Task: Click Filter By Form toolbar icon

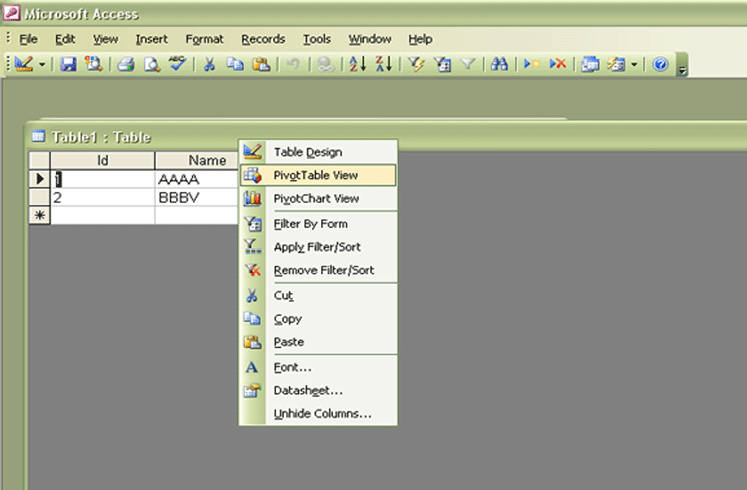Action: [x=443, y=64]
